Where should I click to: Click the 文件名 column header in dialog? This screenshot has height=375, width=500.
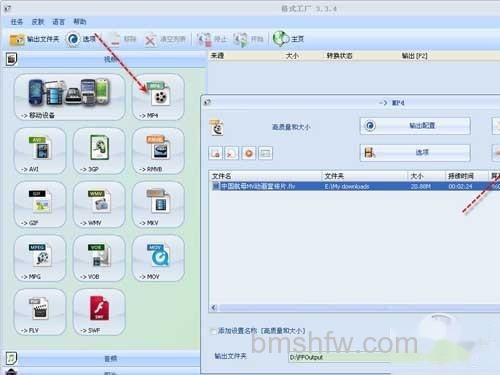click(266, 176)
